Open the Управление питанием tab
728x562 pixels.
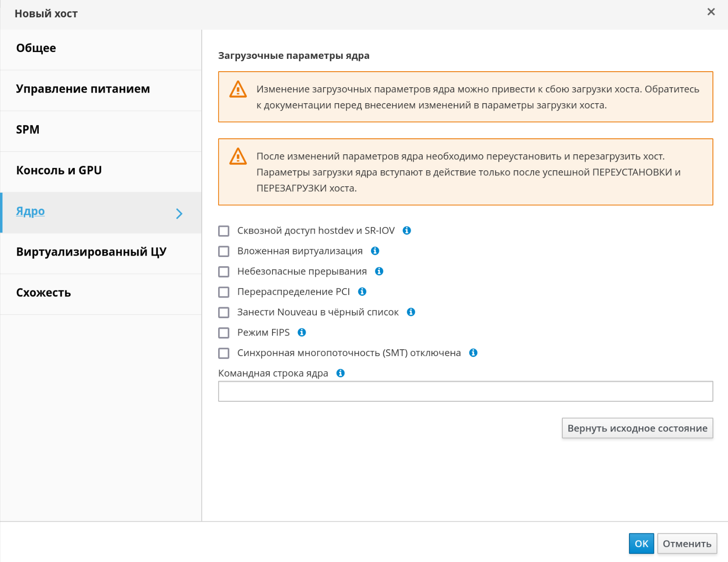83,89
